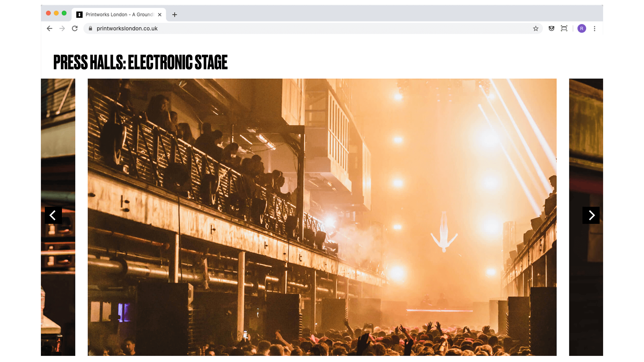Bookmark this page with the star icon
Image resolution: width=644 pixels, height=362 pixels.
pos(535,28)
